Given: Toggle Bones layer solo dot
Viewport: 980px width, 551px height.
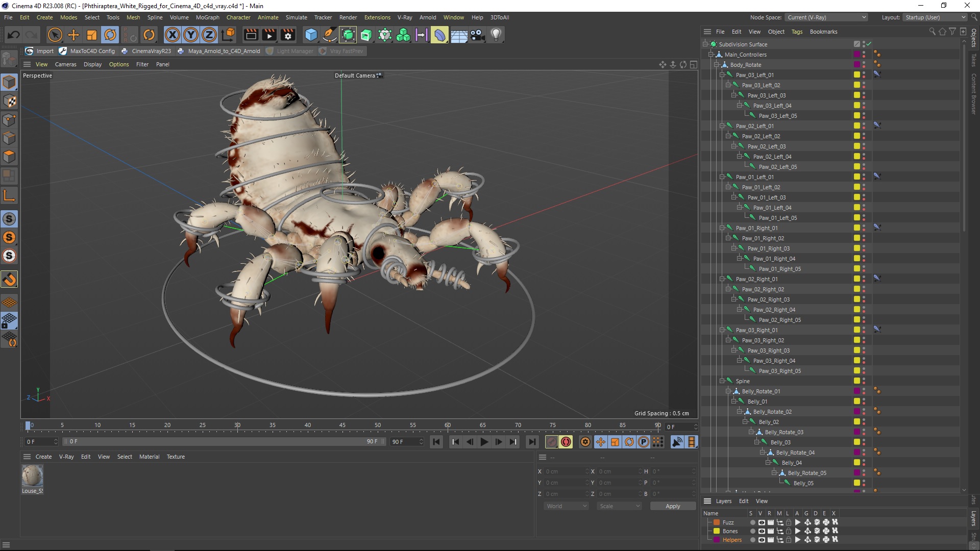Looking at the screenshot, I should (752, 531).
